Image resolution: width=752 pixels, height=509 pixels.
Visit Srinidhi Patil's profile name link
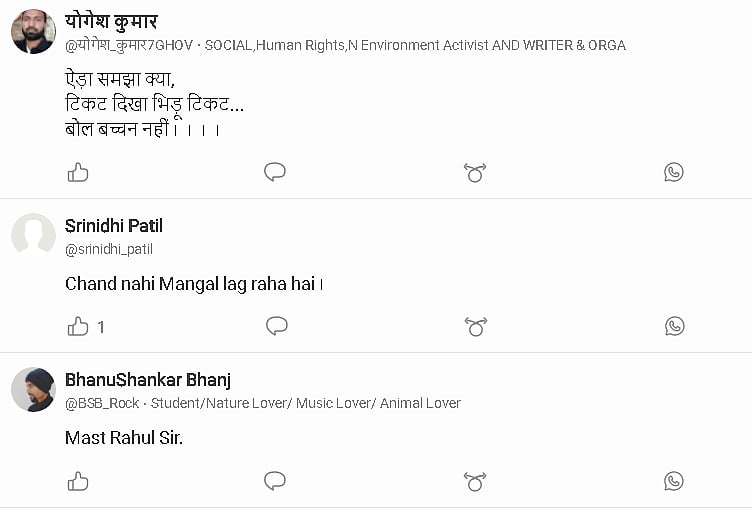point(114,226)
